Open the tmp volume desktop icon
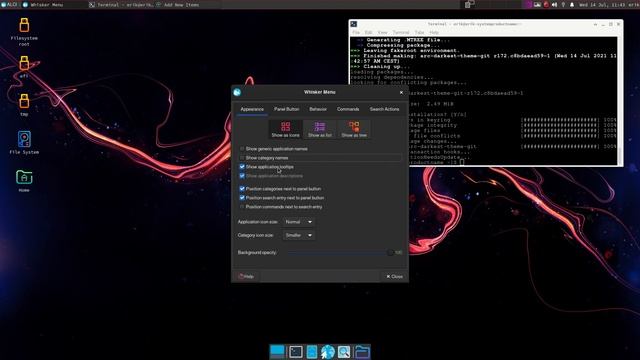Viewport: 640px width, 360px height. [24, 104]
